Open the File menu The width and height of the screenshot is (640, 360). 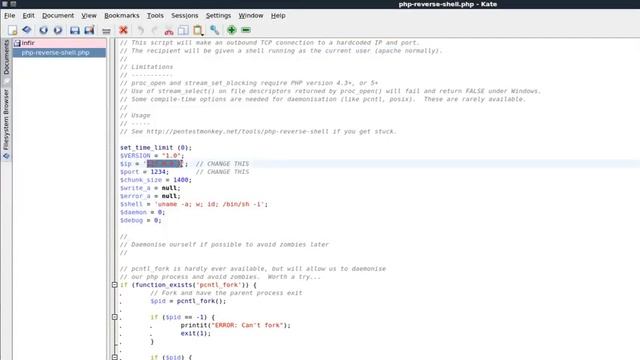(9, 16)
